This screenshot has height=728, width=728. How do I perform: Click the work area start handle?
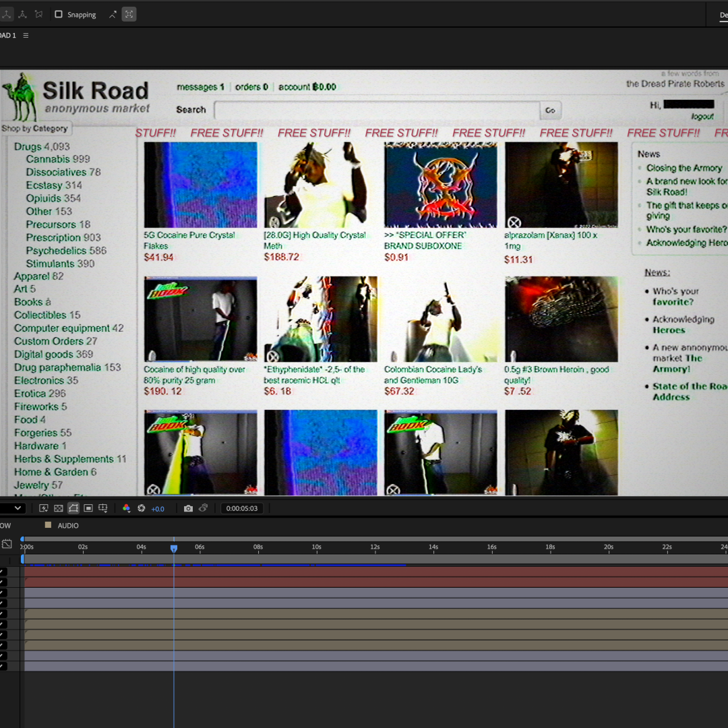click(x=22, y=559)
